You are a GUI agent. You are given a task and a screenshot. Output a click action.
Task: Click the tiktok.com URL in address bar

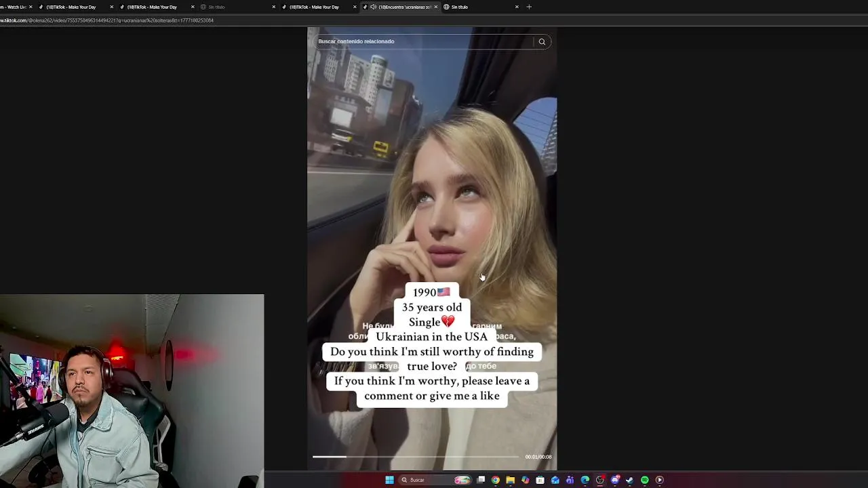pyautogui.click(x=106, y=20)
